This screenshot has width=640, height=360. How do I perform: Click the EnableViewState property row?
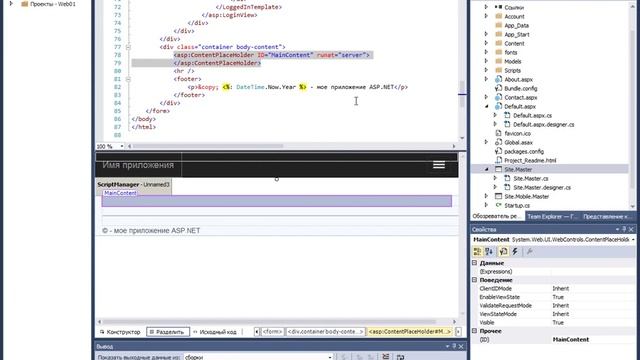(x=553, y=297)
